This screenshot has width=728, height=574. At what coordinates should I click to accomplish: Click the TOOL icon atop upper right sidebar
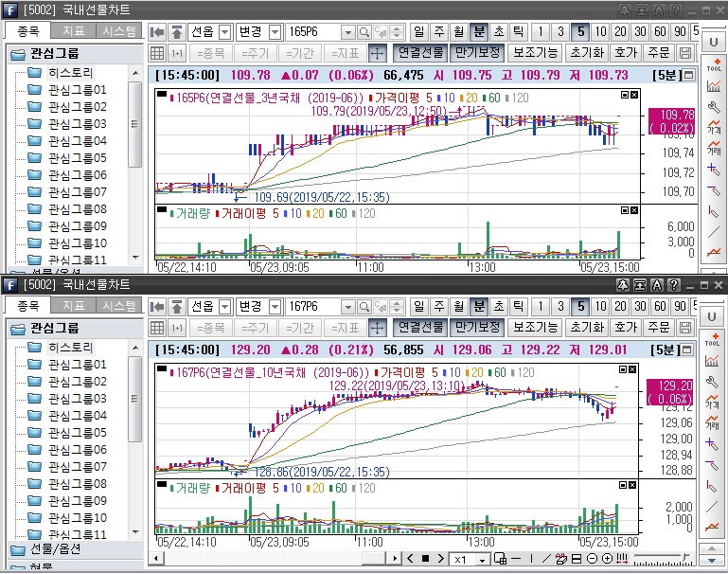coord(714,64)
